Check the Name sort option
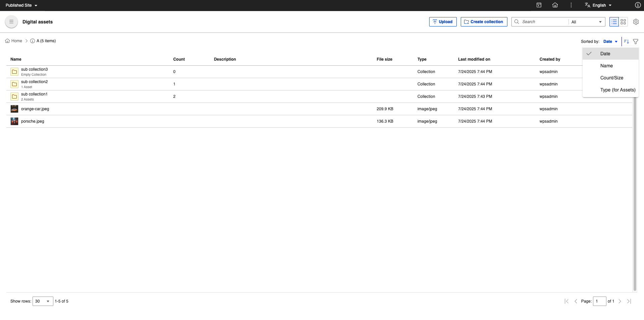 click(606, 66)
